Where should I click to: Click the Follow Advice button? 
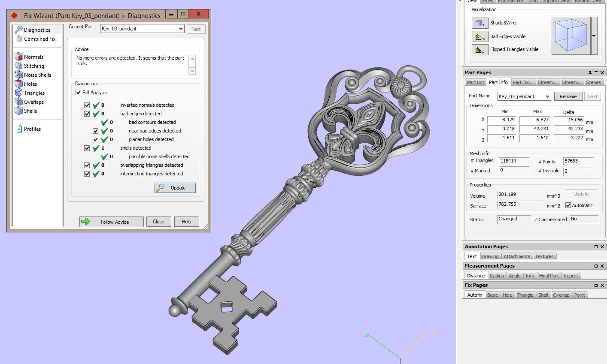[x=111, y=222]
